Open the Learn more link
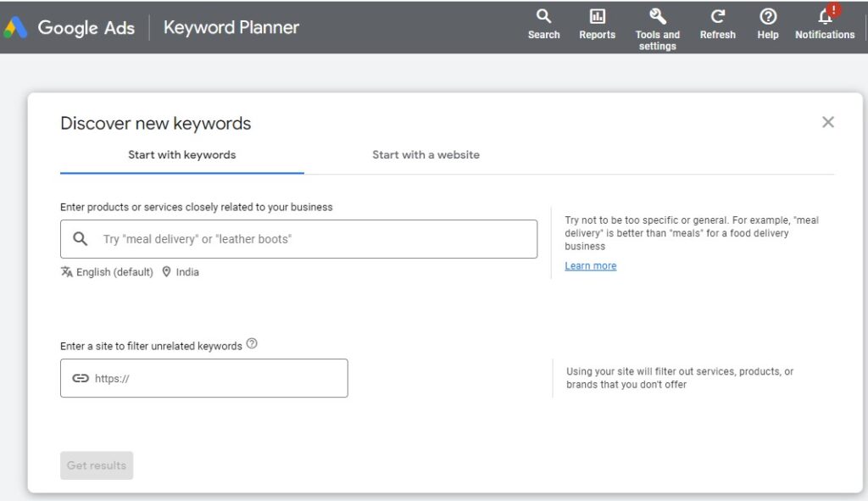 [x=590, y=265]
